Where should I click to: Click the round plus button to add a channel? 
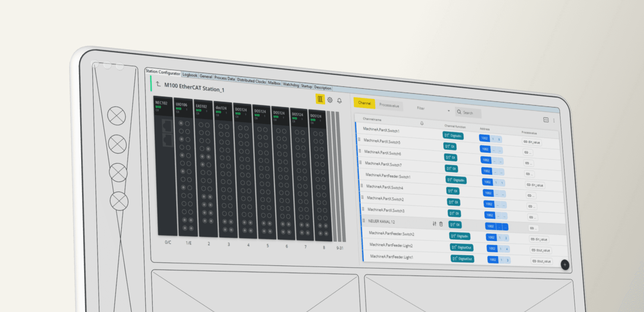[x=565, y=265]
